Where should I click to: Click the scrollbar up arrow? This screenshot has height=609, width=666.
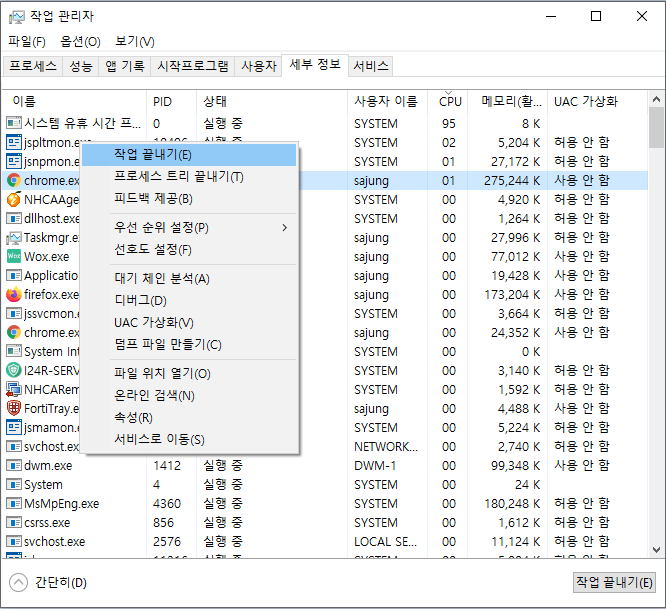(656, 99)
